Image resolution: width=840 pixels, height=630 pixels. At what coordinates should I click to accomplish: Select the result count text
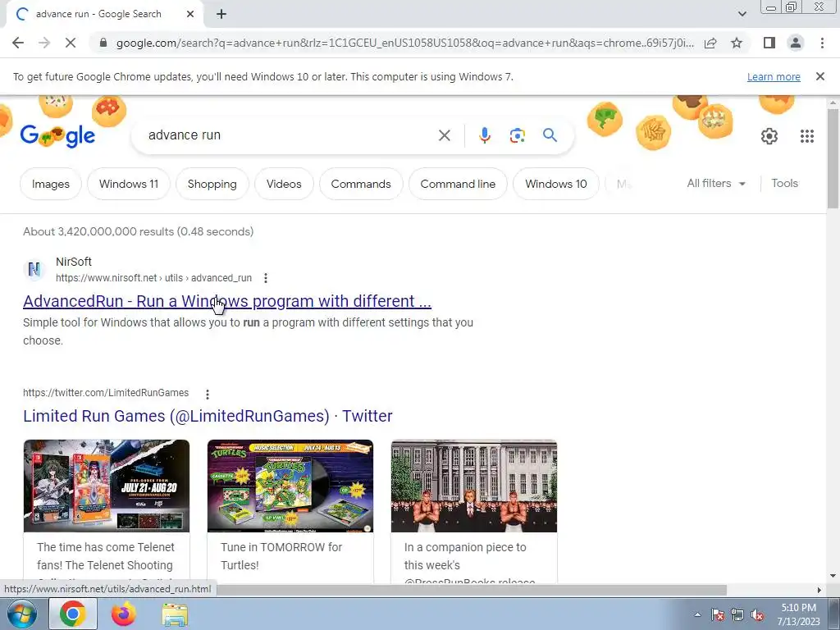(x=138, y=231)
